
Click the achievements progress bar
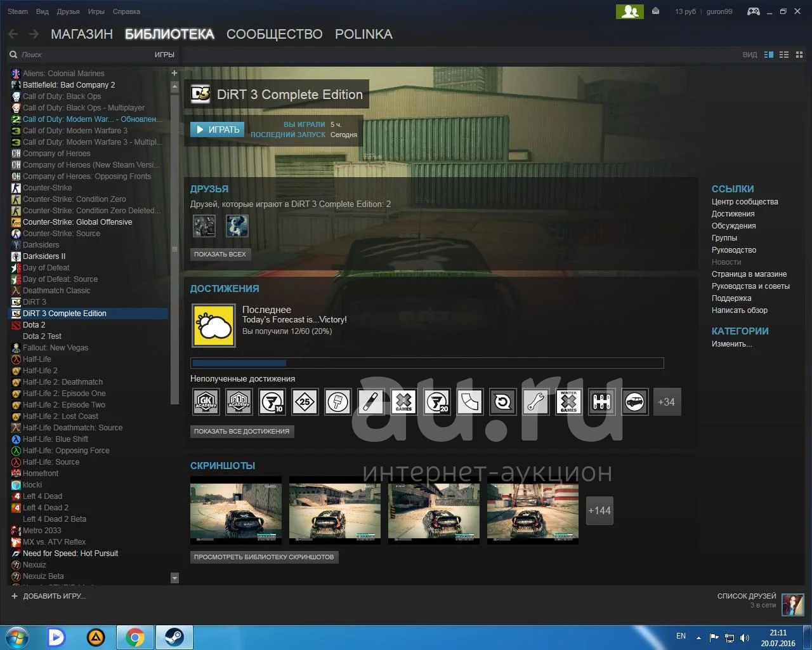coord(427,363)
